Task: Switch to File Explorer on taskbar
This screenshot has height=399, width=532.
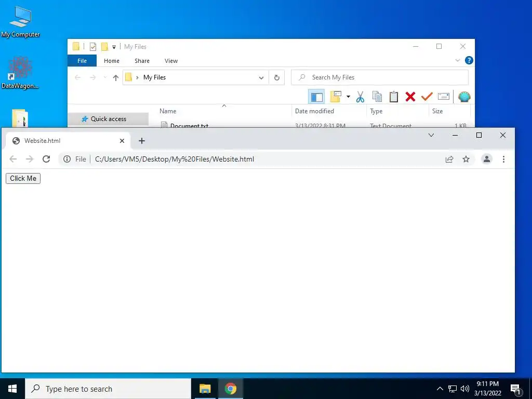Action: (x=205, y=389)
